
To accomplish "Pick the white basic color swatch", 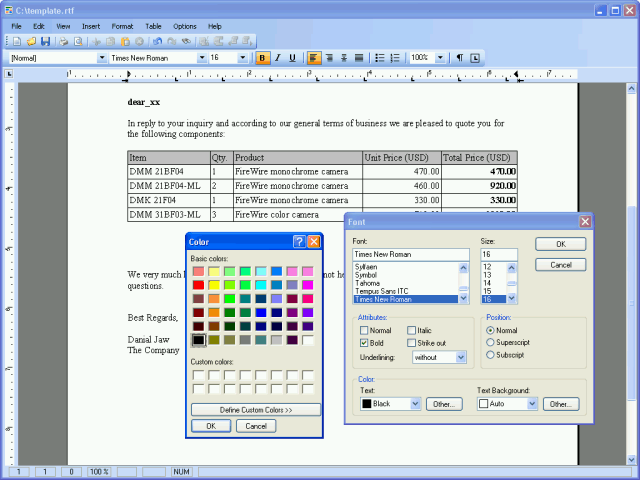I will (x=308, y=340).
